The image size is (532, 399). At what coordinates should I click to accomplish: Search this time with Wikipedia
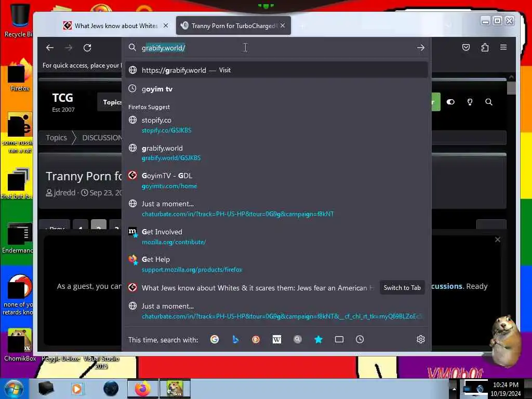[277, 339]
